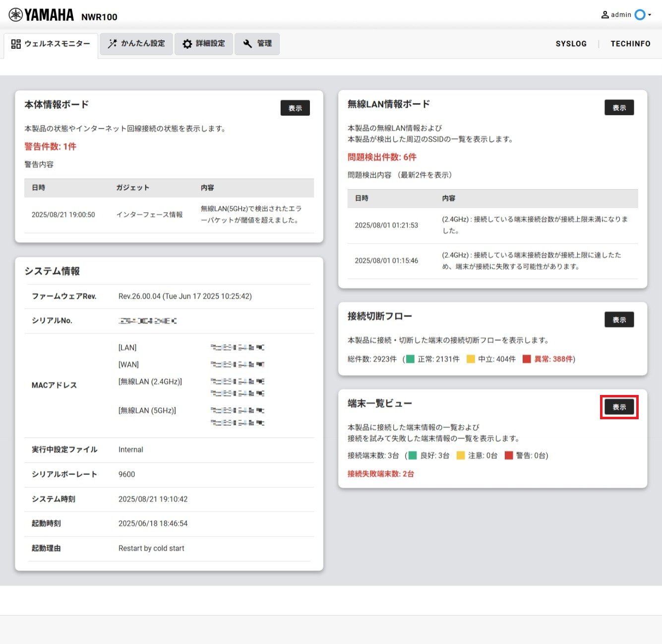Screen dimensions: 662x644
Task: Click the admin user silhouette icon
Action: [604, 14]
